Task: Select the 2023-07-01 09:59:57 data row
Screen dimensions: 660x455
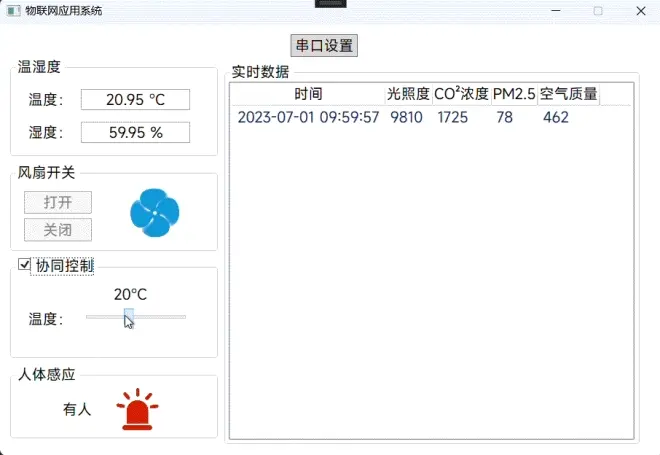Action: tap(308, 118)
